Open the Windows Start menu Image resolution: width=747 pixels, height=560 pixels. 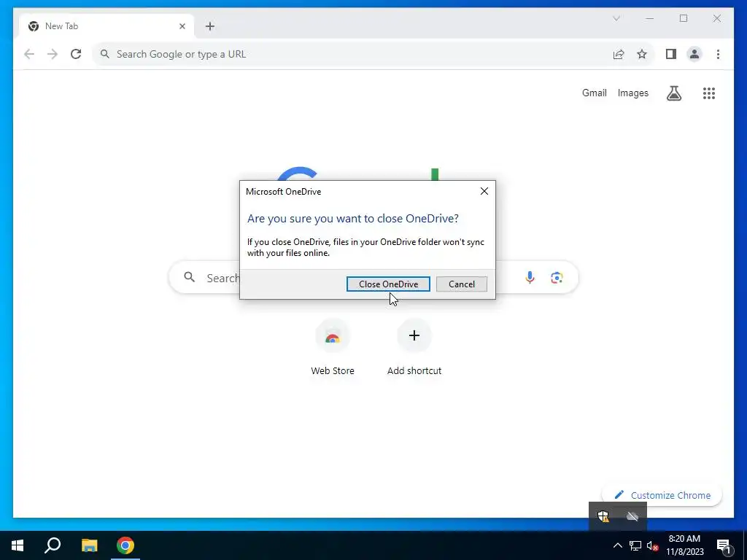pos(18,545)
